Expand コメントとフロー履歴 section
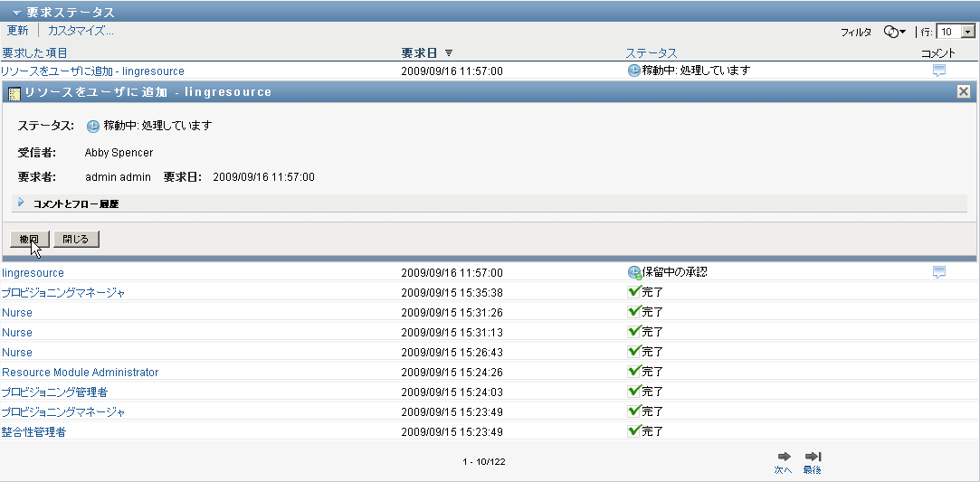980x482 pixels. click(x=20, y=203)
